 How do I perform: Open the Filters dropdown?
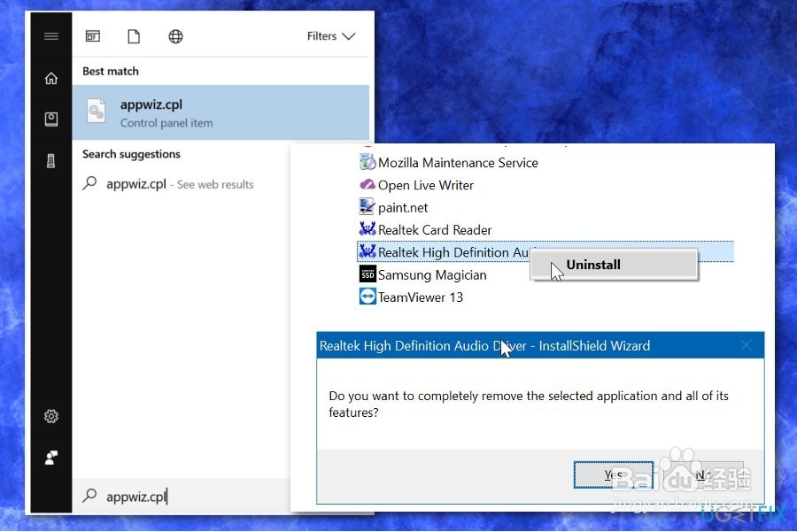[x=330, y=36]
